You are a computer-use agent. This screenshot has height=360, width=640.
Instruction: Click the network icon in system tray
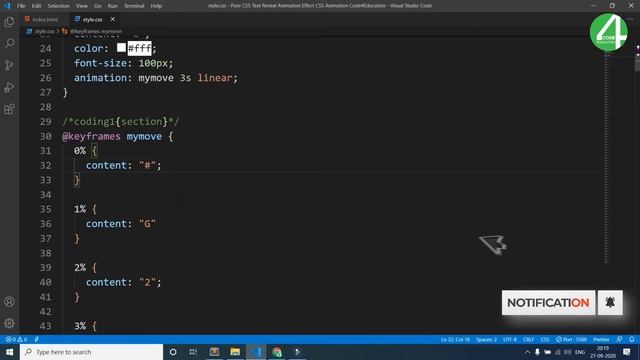tap(558, 352)
